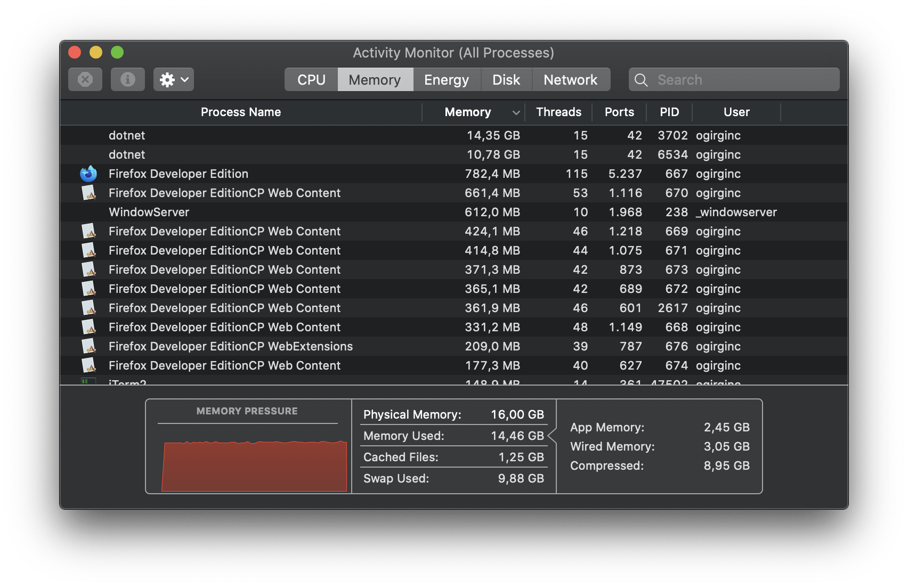Switch to the CPU tab

click(311, 80)
